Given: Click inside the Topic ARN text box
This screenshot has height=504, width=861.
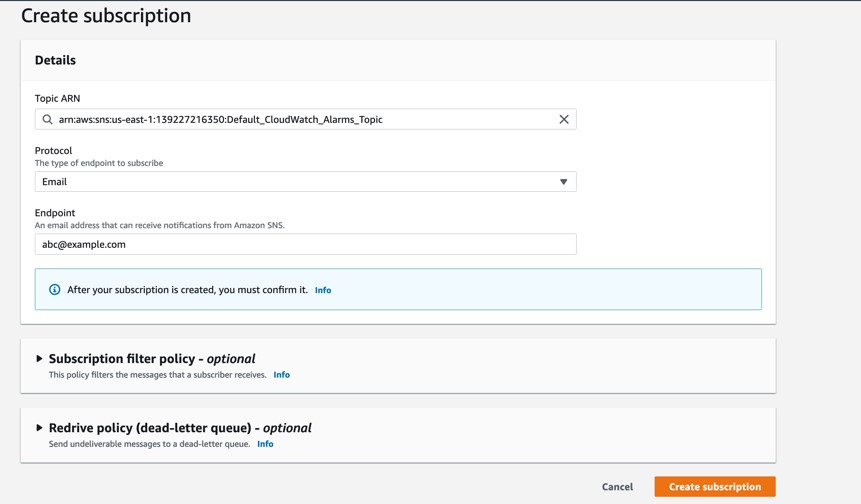Looking at the screenshot, I should [305, 119].
